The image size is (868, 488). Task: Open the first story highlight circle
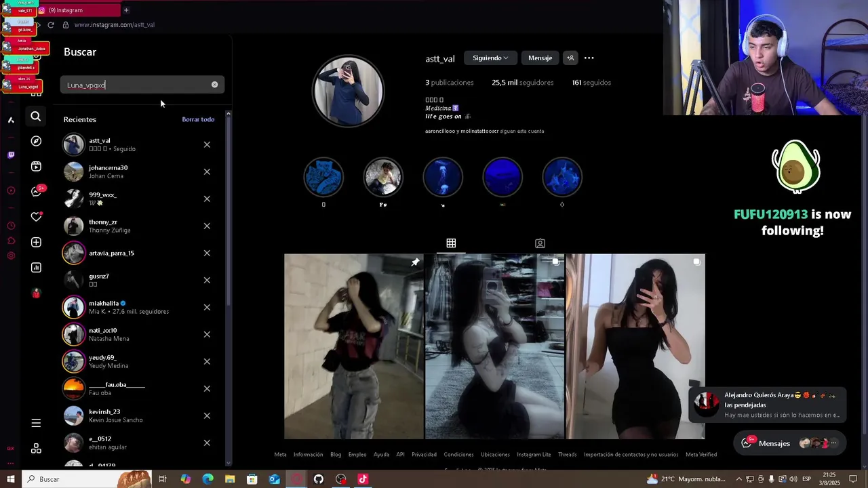coord(323,177)
